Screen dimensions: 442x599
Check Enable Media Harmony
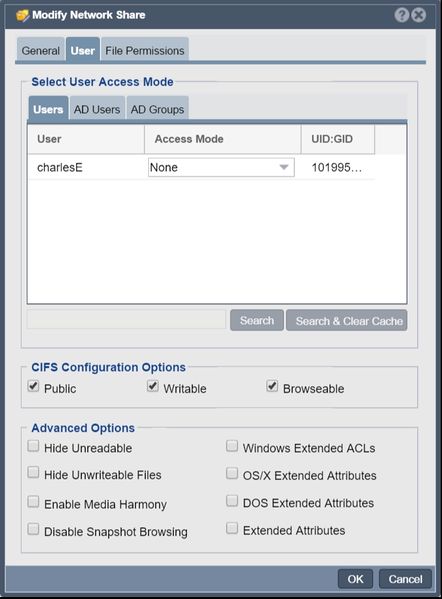pyautogui.click(x=33, y=502)
